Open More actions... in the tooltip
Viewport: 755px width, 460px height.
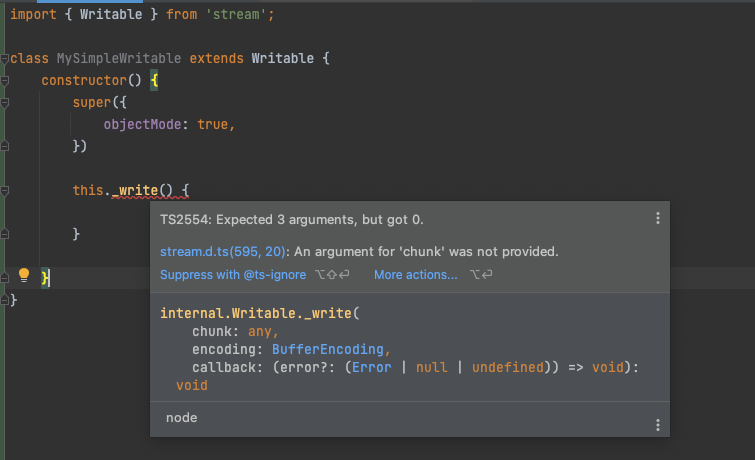coord(416,275)
